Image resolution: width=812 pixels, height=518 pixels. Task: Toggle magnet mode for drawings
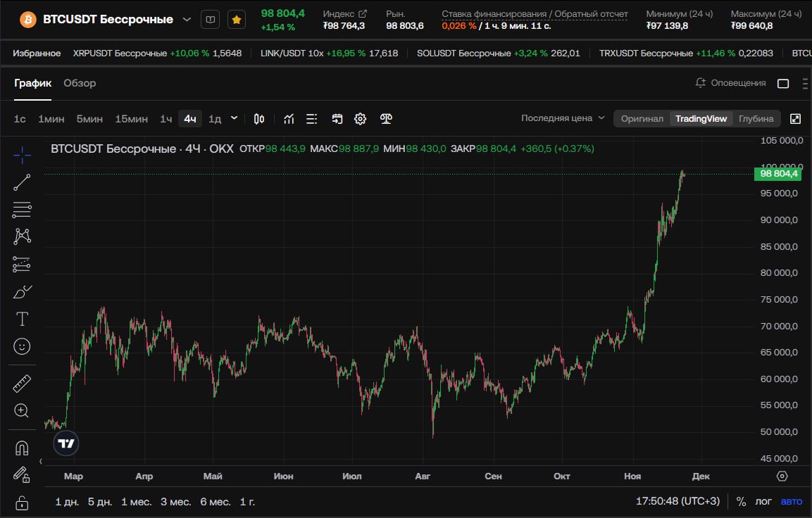click(x=22, y=448)
